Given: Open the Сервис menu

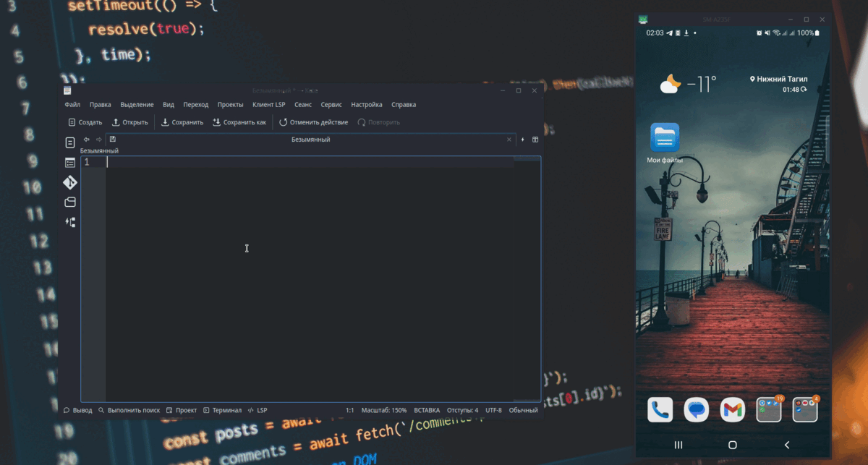Looking at the screenshot, I should (331, 105).
